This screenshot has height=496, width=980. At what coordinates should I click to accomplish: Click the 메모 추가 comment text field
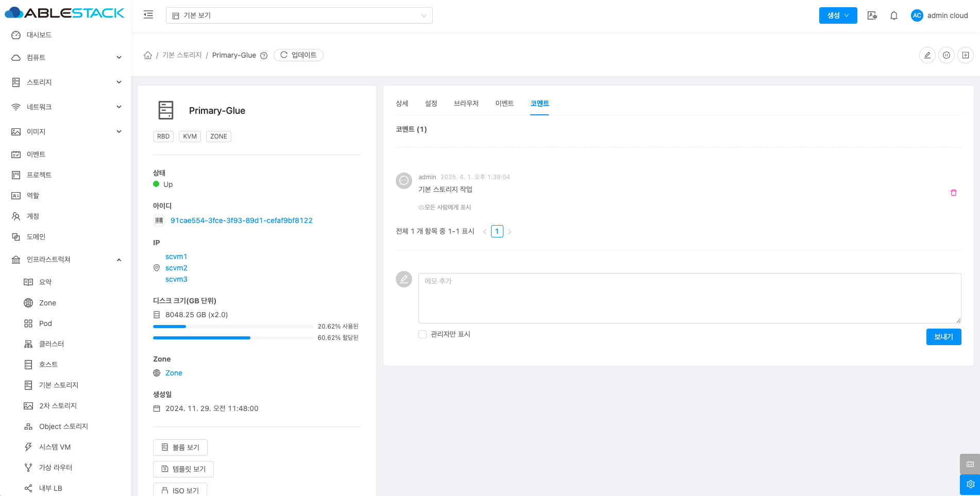pyautogui.click(x=689, y=298)
